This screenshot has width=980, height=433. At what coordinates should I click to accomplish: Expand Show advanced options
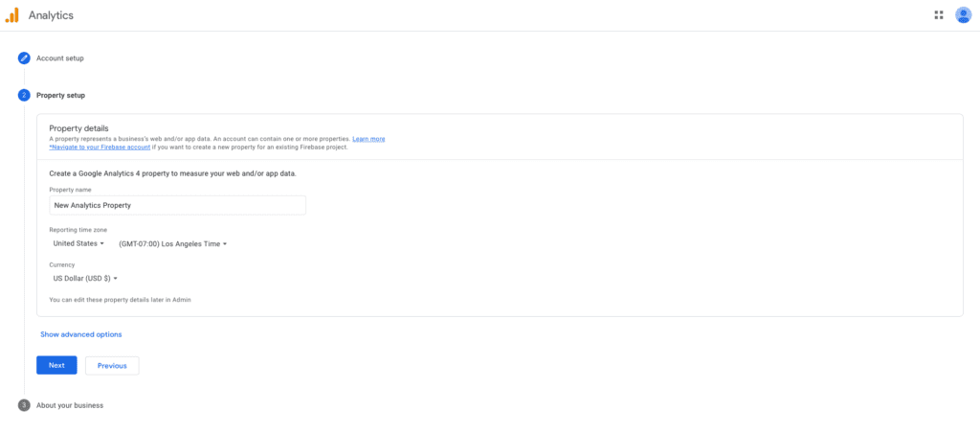(x=81, y=334)
